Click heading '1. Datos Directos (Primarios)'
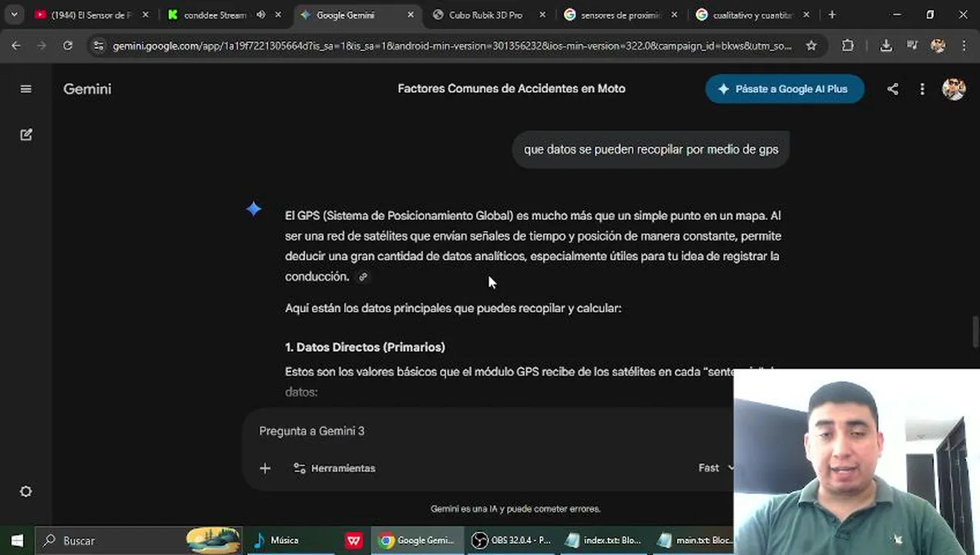 pos(365,347)
